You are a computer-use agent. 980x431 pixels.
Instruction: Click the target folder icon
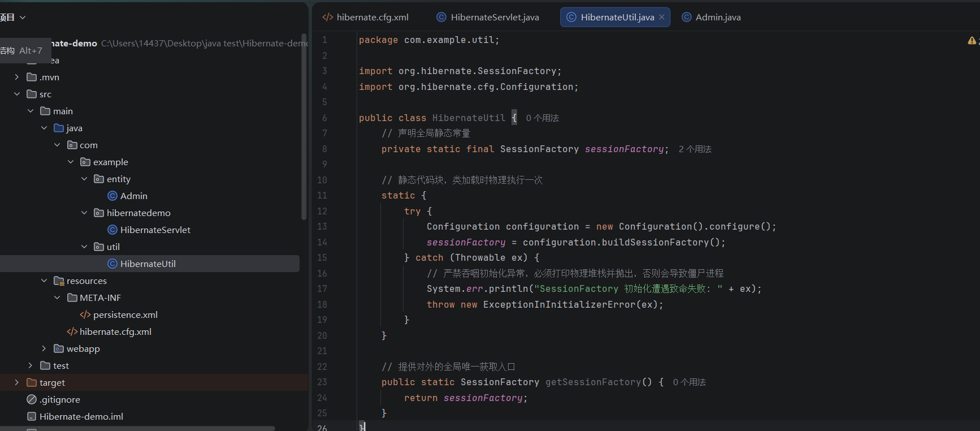pos(32,382)
